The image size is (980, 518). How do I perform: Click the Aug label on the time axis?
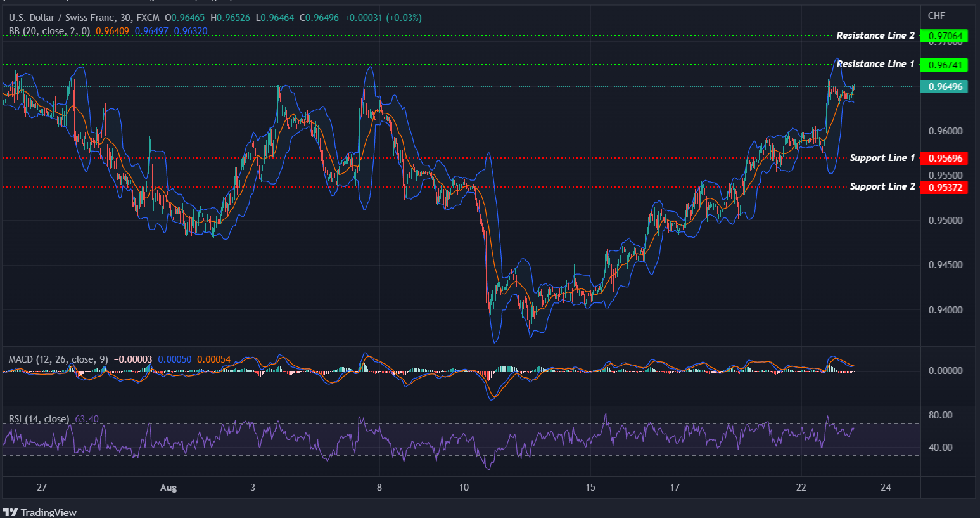pos(168,488)
